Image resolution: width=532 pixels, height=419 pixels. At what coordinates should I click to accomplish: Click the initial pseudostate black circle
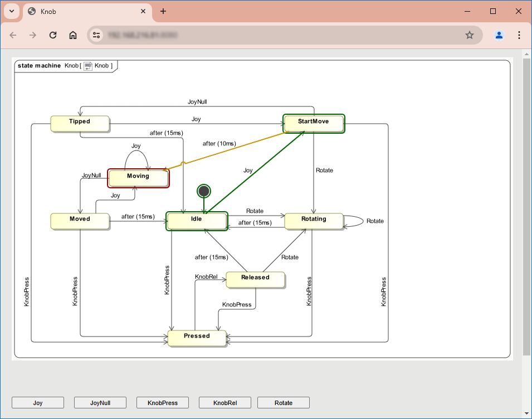tap(204, 191)
